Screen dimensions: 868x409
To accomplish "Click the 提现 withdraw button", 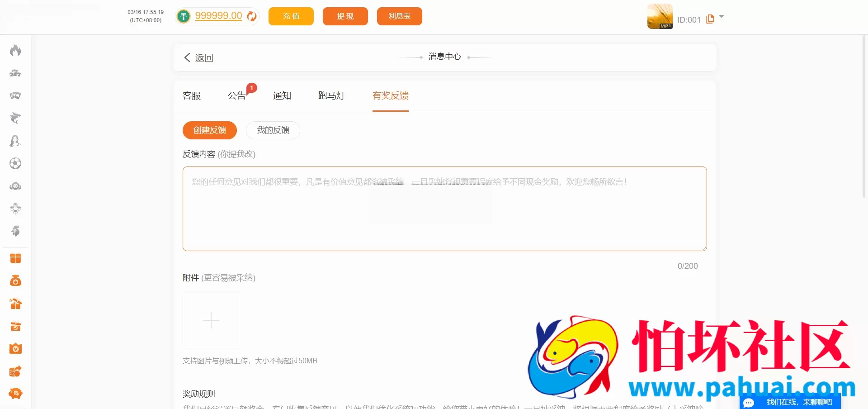I will (345, 16).
